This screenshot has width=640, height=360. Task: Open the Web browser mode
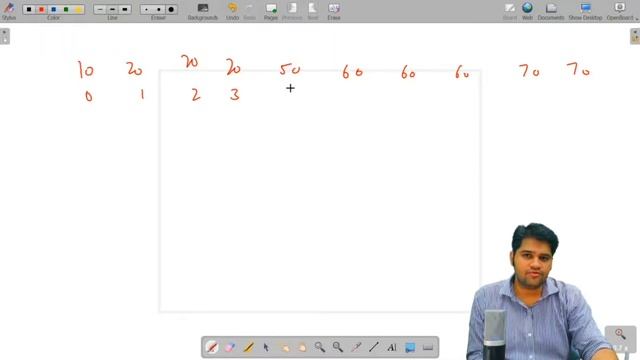527,11
